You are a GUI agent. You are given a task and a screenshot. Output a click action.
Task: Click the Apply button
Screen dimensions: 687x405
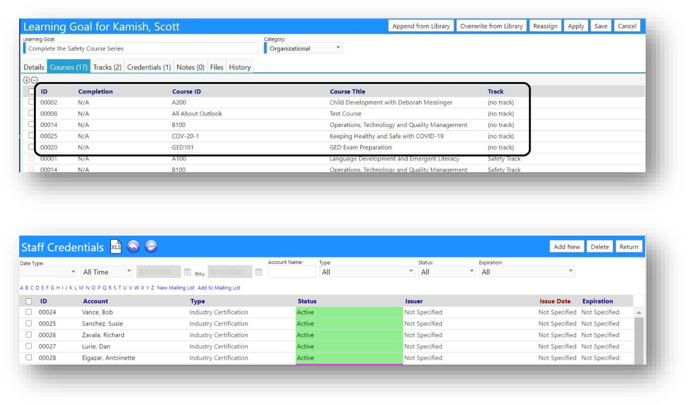pyautogui.click(x=576, y=26)
